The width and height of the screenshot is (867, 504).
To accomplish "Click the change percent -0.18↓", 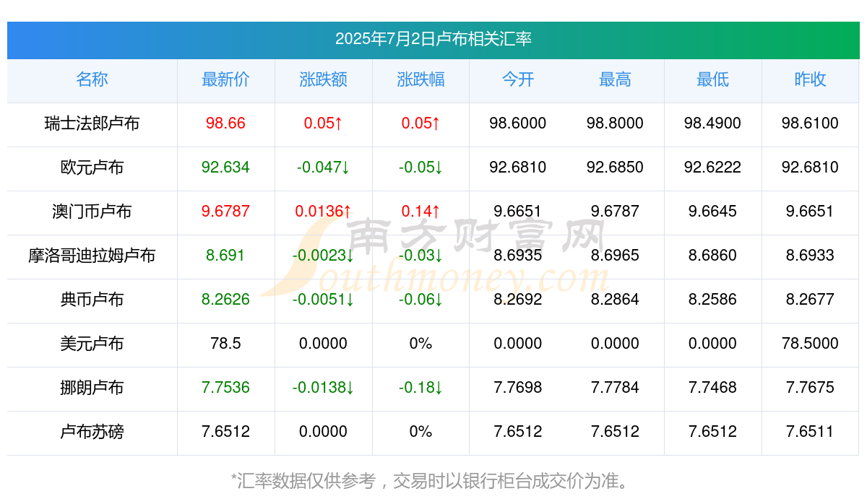I will pyautogui.click(x=420, y=388).
